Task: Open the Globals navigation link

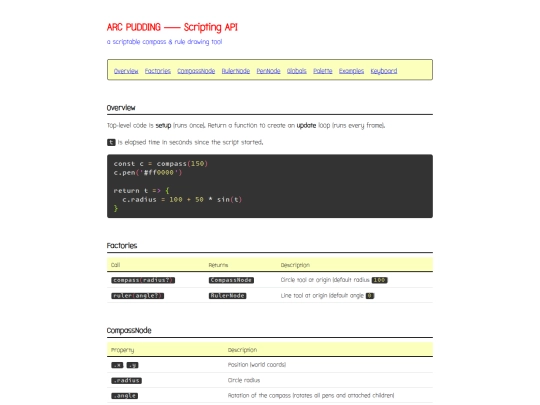Action: [x=297, y=71]
